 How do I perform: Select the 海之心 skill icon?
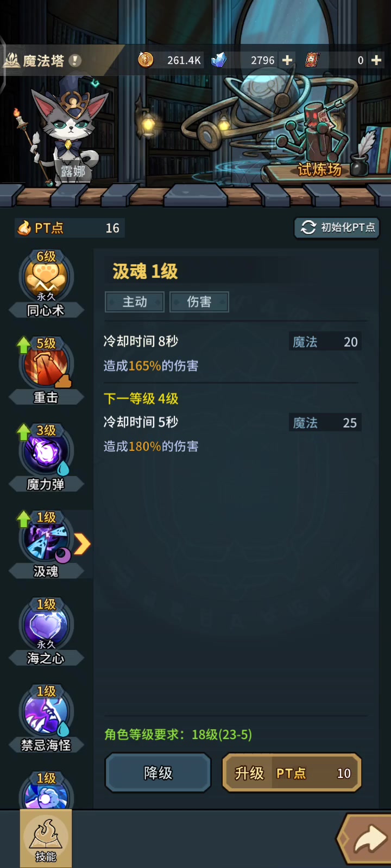coord(46,625)
